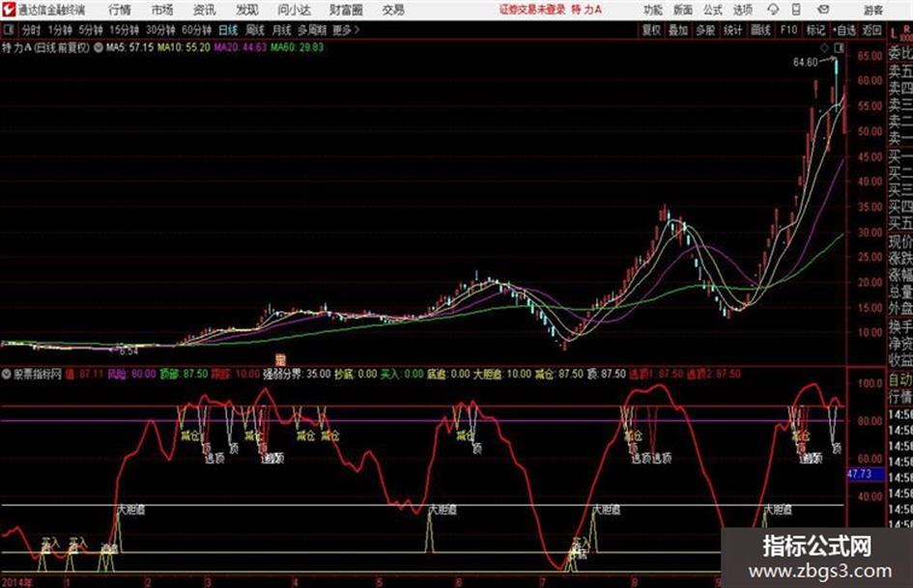The image size is (913, 588).
Task: Open the envelope messages icon
Action: coord(823,10)
